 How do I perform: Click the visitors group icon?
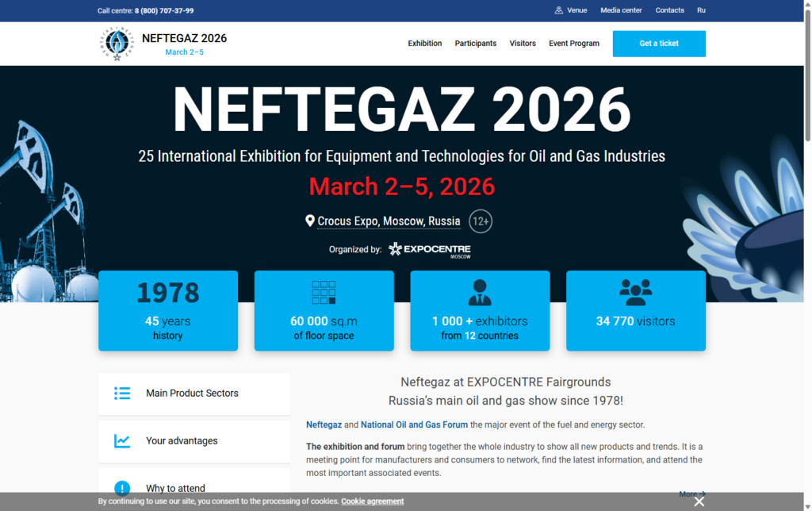[x=635, y=292]
